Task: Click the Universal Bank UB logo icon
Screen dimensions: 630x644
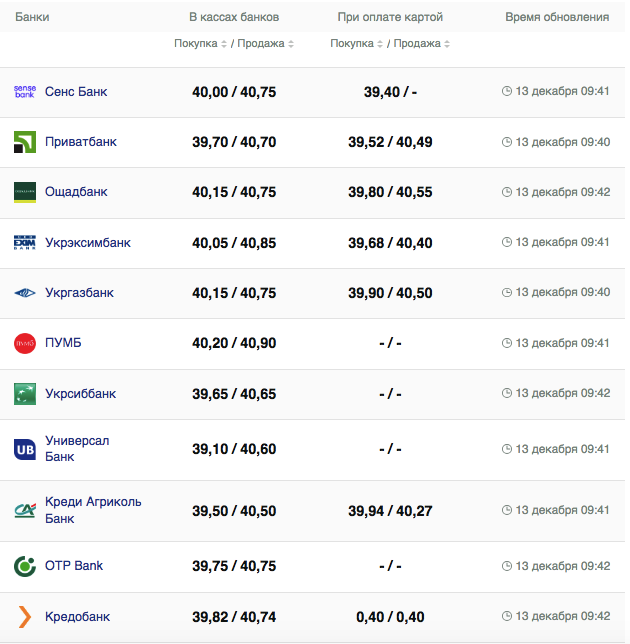Action: tap(25, 450)
